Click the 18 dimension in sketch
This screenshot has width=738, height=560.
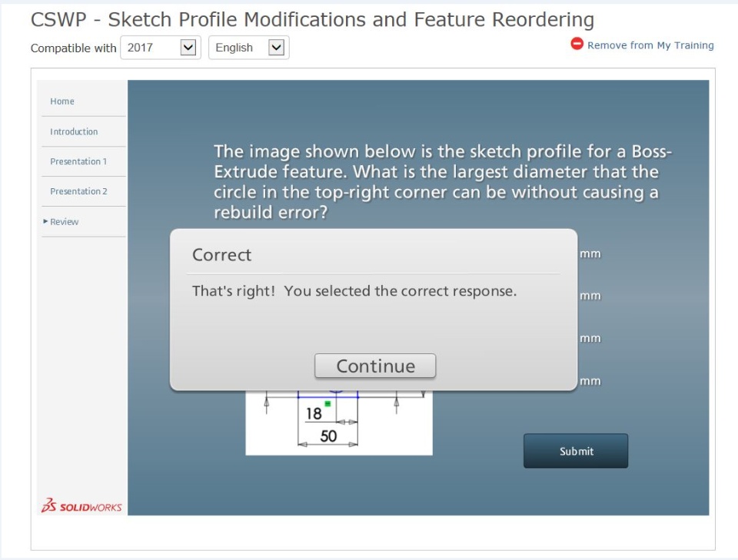click(x=314, y=414)
